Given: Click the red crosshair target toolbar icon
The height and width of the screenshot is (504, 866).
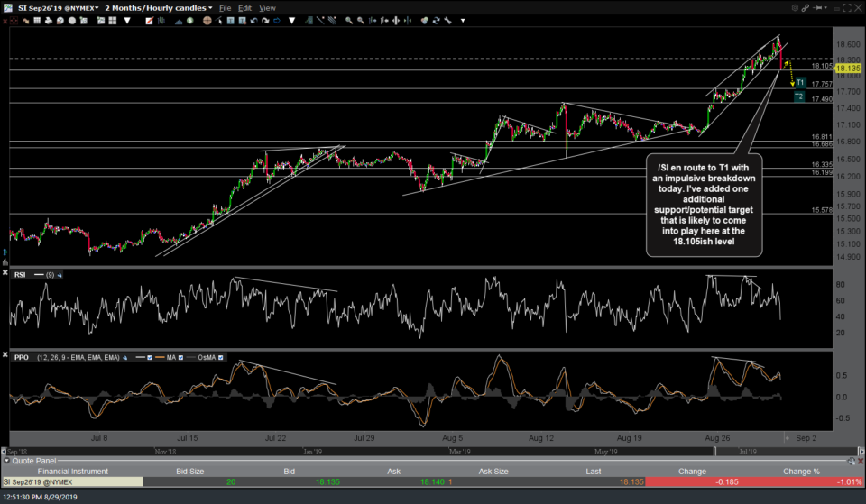Looking at the screenshot, I should point(14,21).
